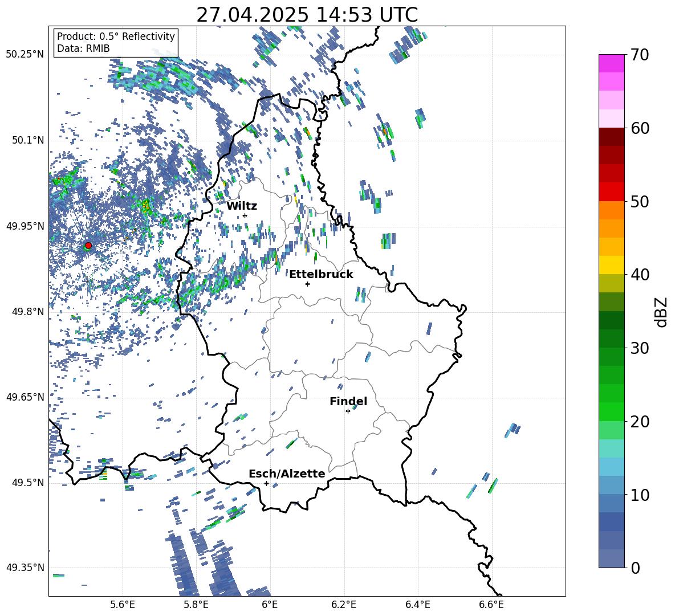Click the Wiltz station cross marker
The image size is (675, 616).
tap(245, 215)
